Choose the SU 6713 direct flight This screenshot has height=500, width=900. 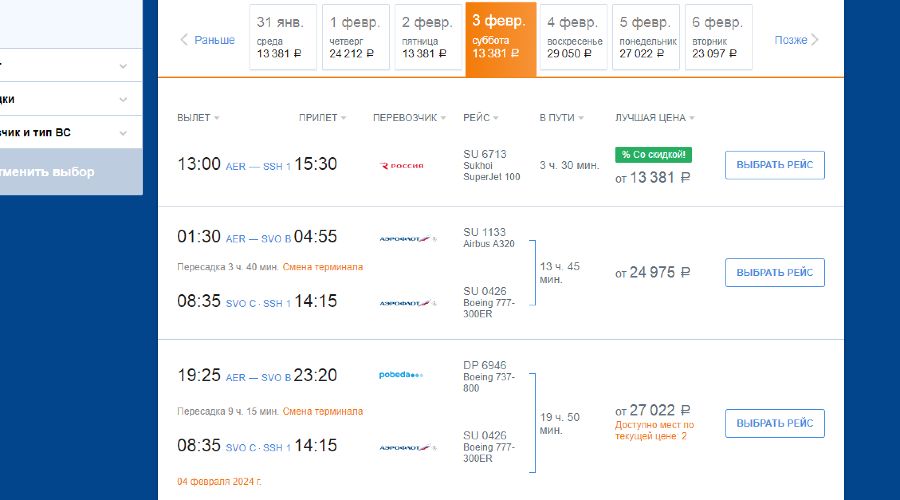pyautogui.click(x=774, y=165)
